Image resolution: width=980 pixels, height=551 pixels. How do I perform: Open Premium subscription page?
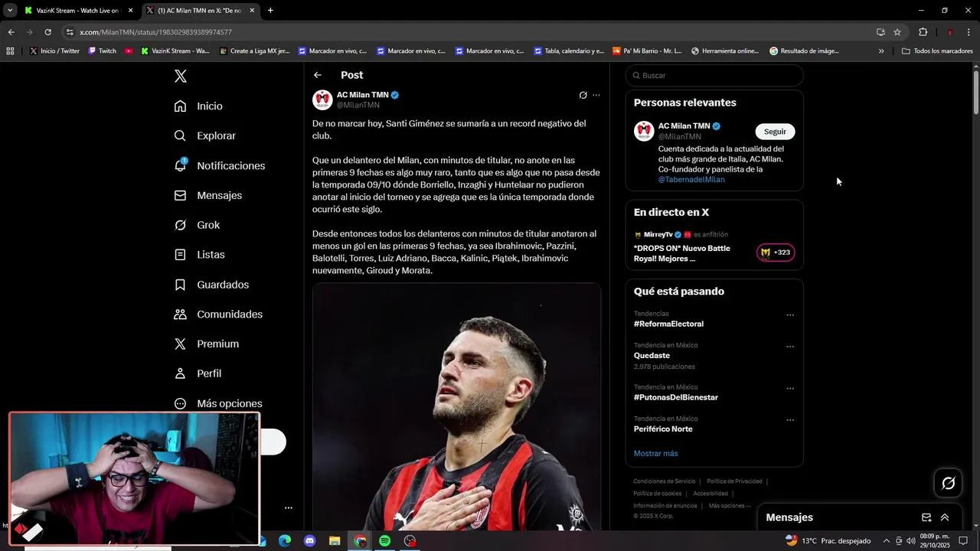(x=206, y=344)
